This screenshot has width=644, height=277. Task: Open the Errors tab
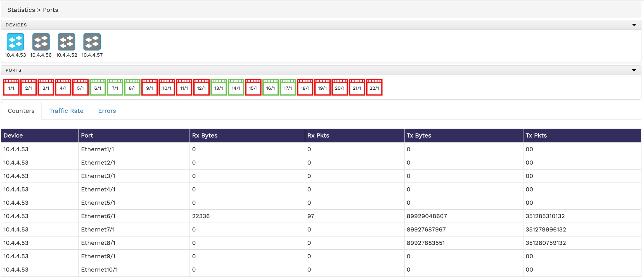click(107, 111)
